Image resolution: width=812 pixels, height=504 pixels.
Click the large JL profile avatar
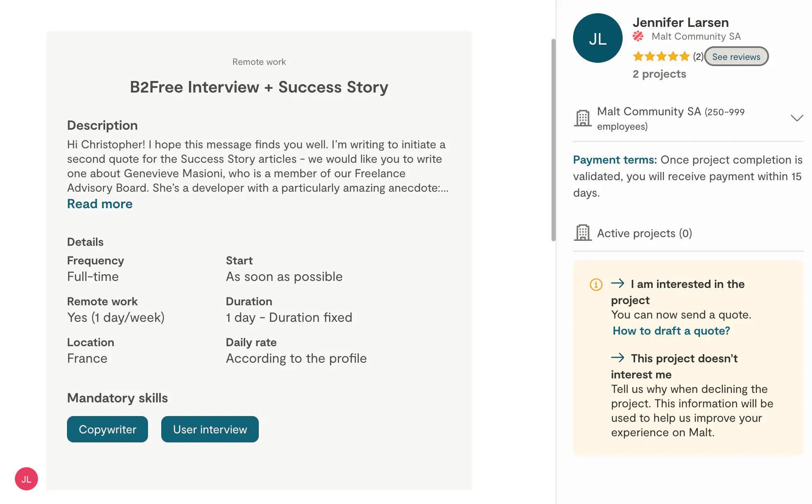[x=597, y=38]
